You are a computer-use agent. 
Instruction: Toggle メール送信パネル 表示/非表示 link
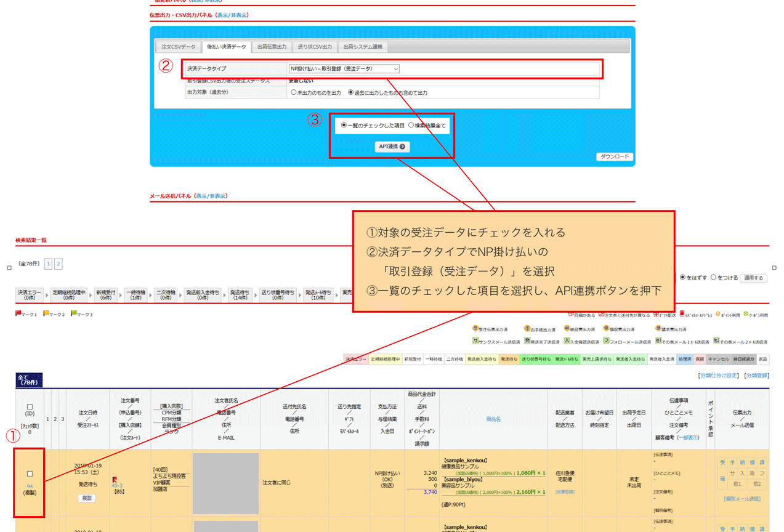point(211,196)
